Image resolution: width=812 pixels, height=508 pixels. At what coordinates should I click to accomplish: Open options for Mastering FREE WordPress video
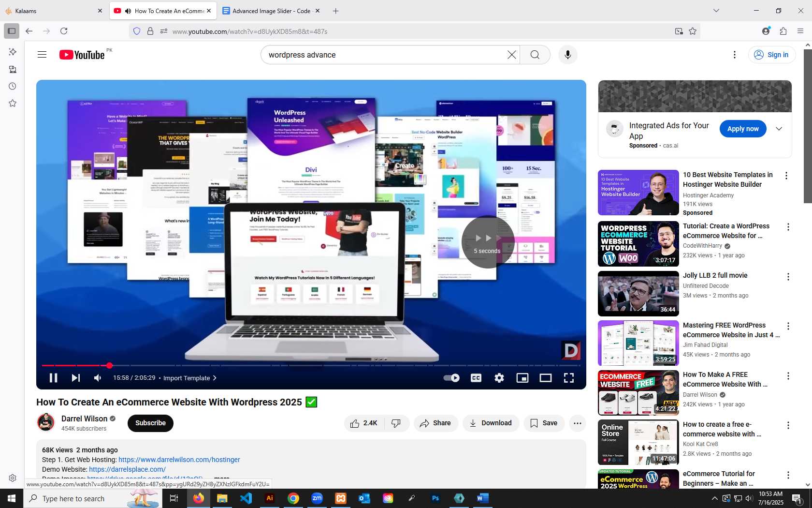tap(788, 326)
